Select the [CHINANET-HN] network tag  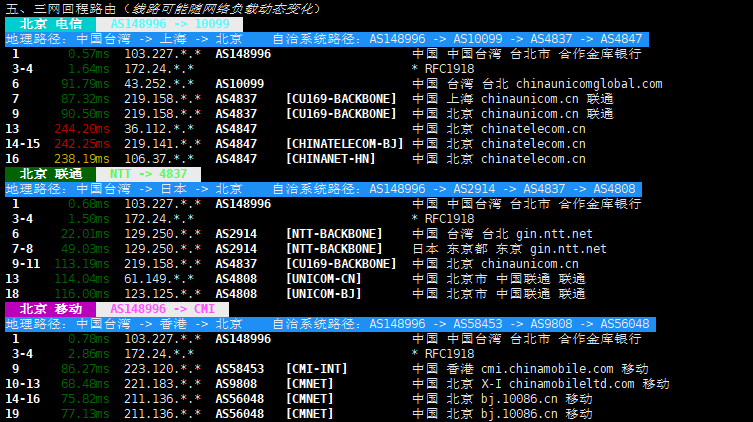click(331, 159)
